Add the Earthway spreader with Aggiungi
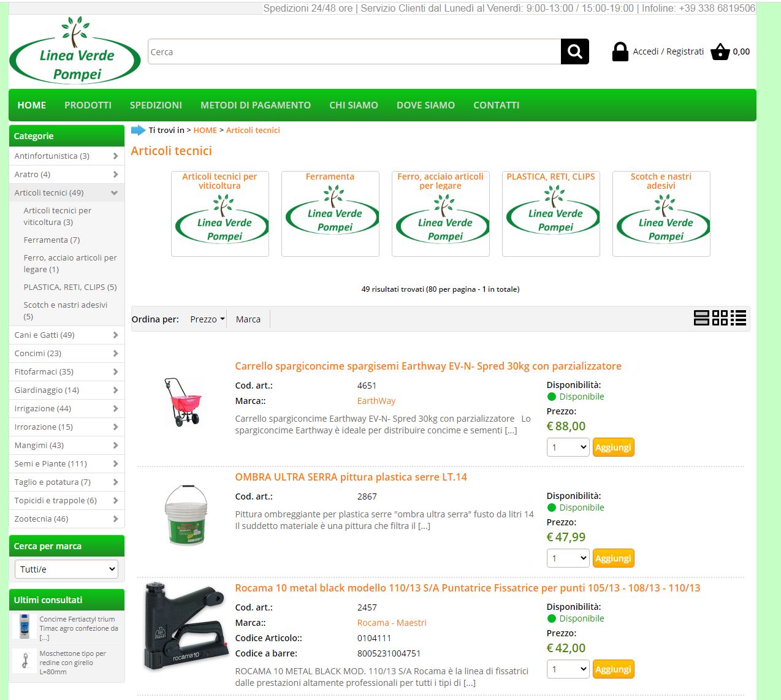This screenshot has width=781, height=700. [614, 447]
